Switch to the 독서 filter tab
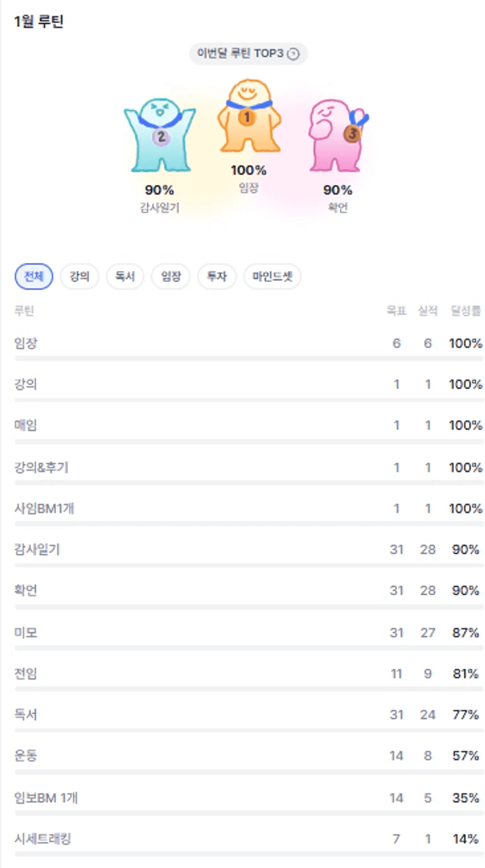This screenshot has width=485, height=868. 125,276
